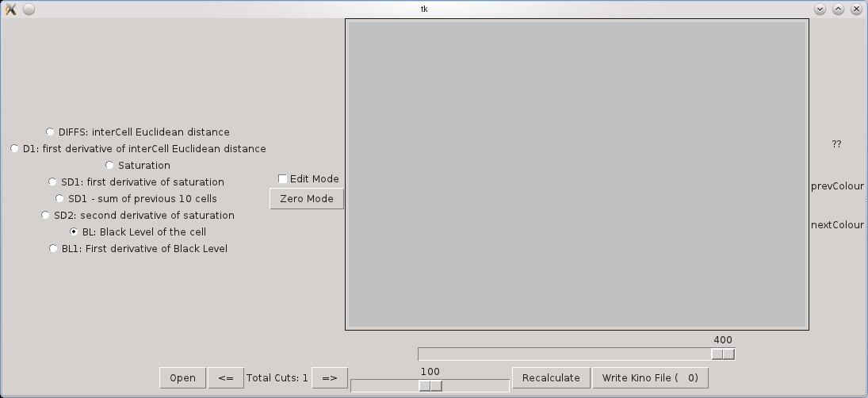Go to next cut with => button
Screen dimensions: 868x398
click(330, 378)
